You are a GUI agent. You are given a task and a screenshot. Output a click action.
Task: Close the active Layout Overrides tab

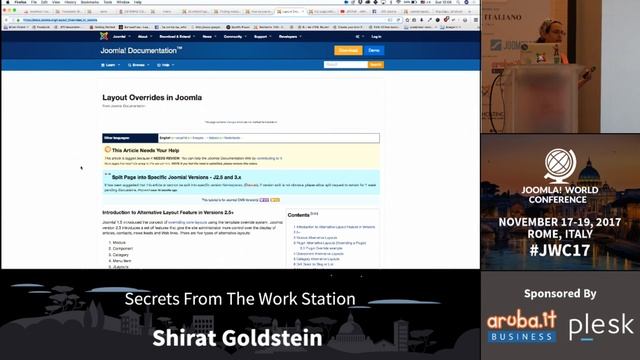[x=303, y=11]
